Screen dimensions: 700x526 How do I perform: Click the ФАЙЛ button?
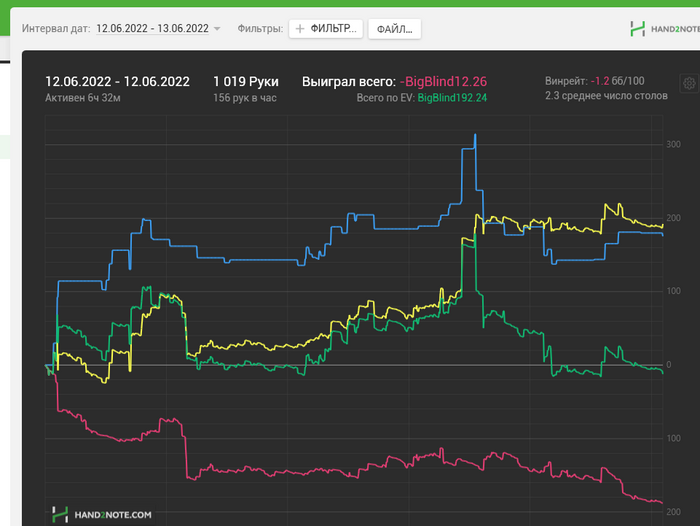click(x=395, y=29)
